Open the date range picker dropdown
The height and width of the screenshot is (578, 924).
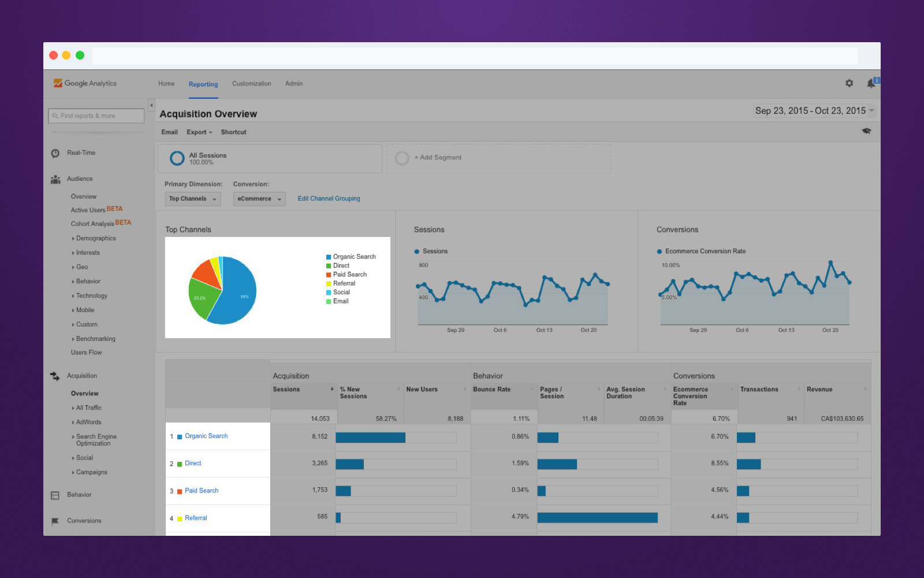(x=814, y=111)
